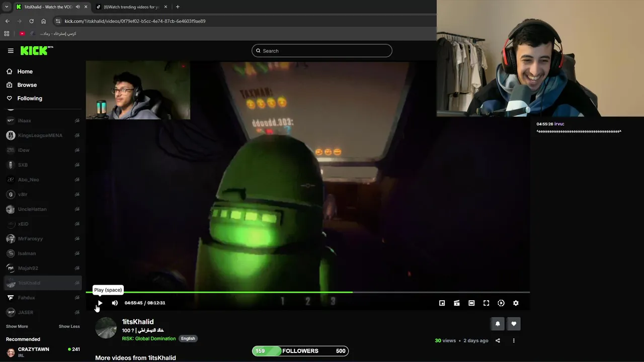Open the browser tab search dropdown
This screenshot has width=644, height=362.
pyautogui.click(x=7, y=7)
